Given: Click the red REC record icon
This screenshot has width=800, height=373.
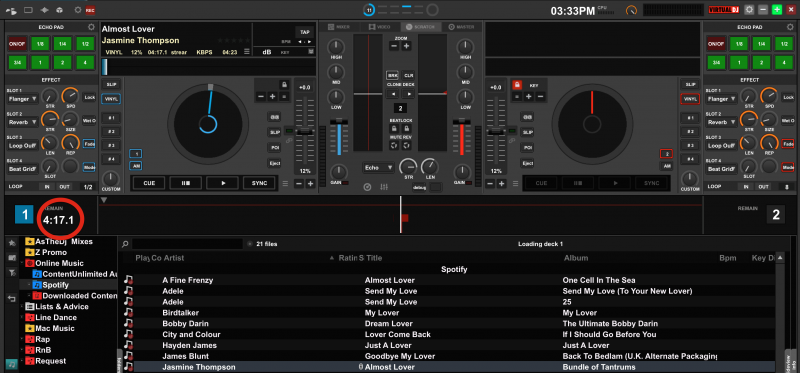Looking at the screenshot, I should pyautogui.click(x=90, y=10).
